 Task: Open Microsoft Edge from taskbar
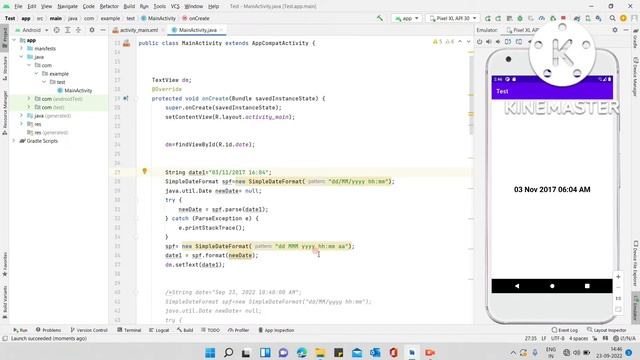tap(302, 352)
